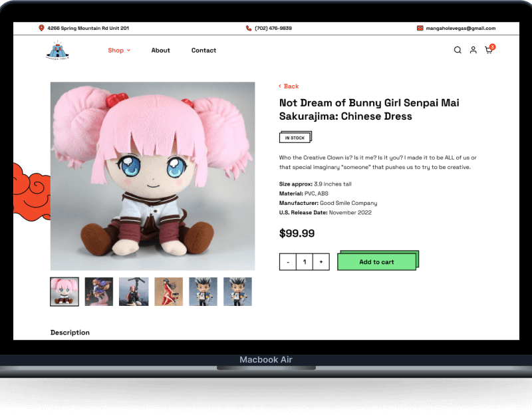Image resolution: width=532 pixels, height=415 pixels.
Task: Click the main plush product image
Action: click(x=153, y=176)
